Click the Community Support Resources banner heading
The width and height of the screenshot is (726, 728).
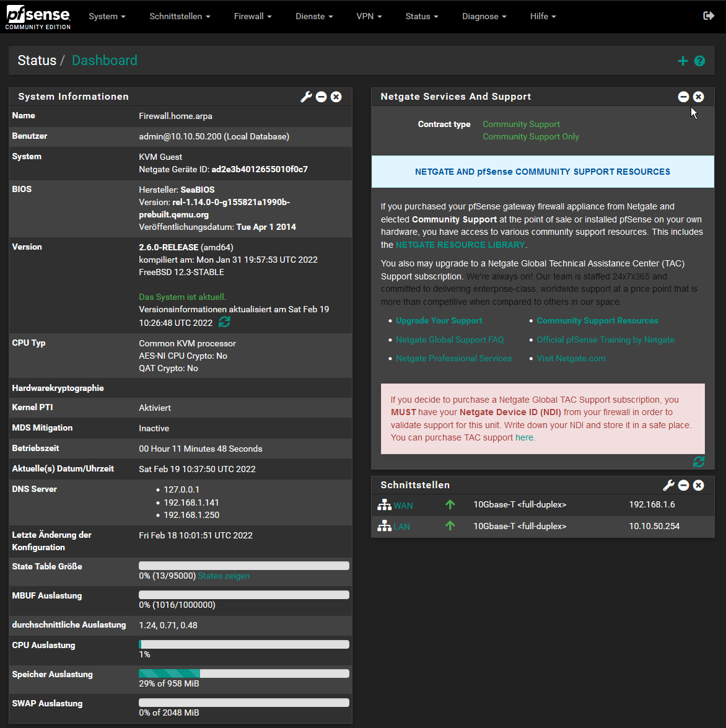543,172
